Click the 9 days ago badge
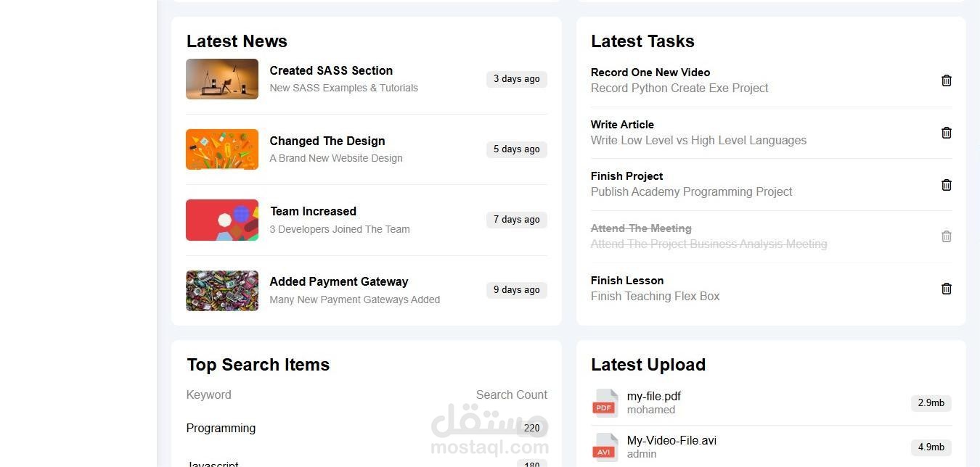 click(517, 290)
